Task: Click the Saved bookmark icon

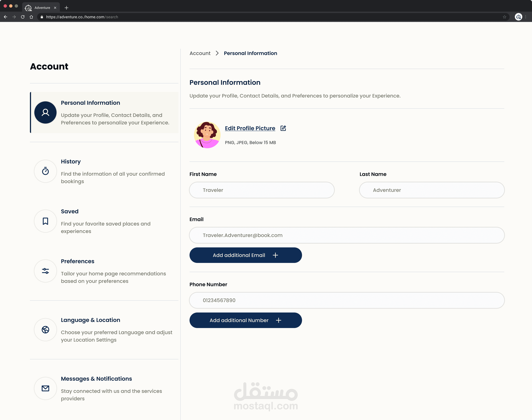Action: click(45, 221)
